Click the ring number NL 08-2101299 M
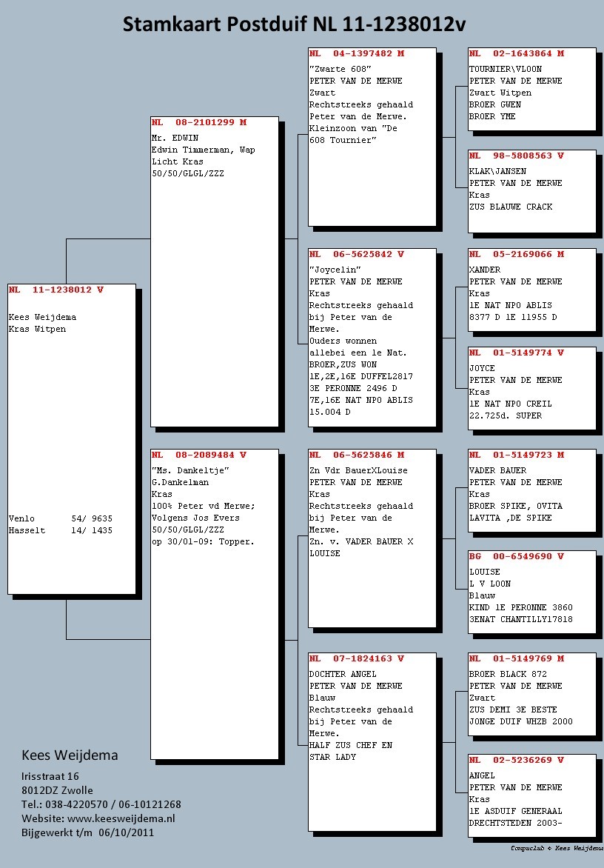The image size is (604, 868). tap(199, 122)
